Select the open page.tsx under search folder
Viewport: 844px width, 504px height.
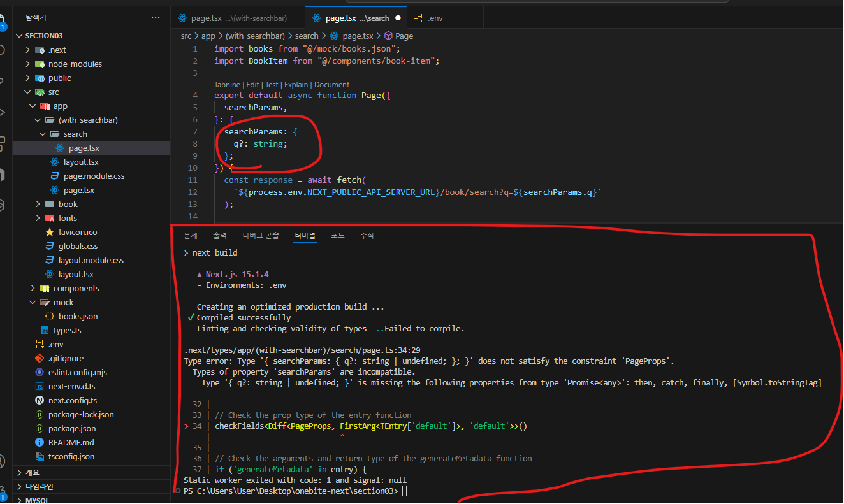coord(92,148)
